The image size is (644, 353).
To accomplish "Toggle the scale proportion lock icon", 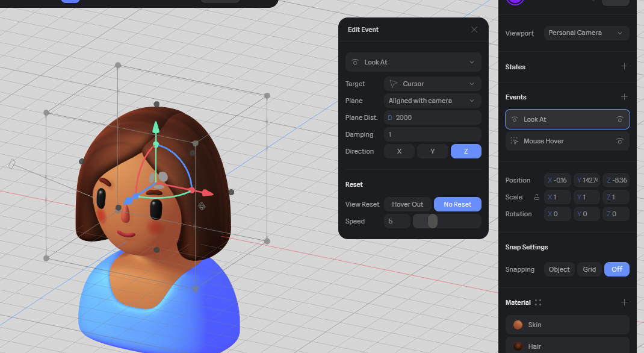I will tap(536, 197).
